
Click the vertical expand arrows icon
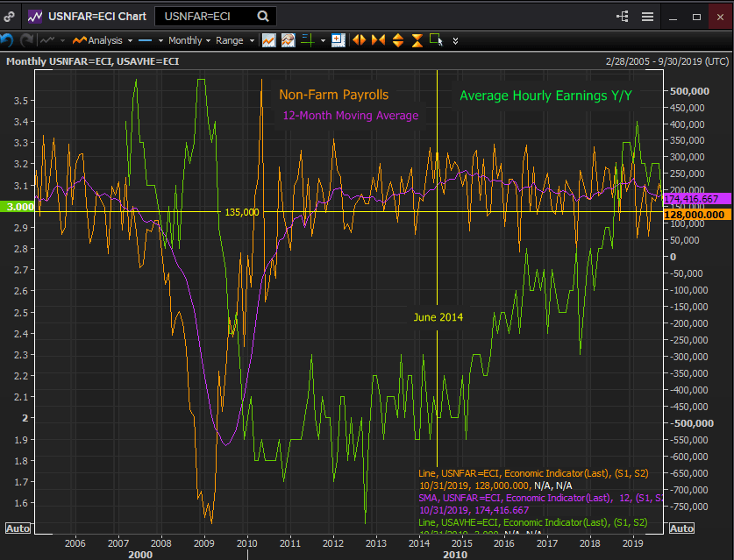pyautogui.click(x=397, y=40)
